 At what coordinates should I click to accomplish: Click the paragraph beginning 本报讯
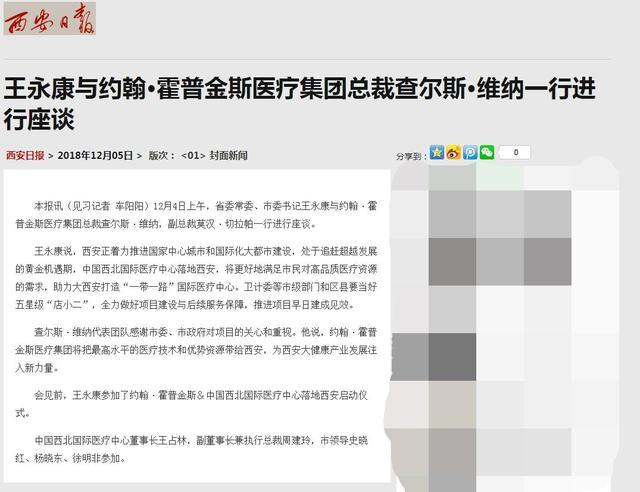(x=196, y=215)
